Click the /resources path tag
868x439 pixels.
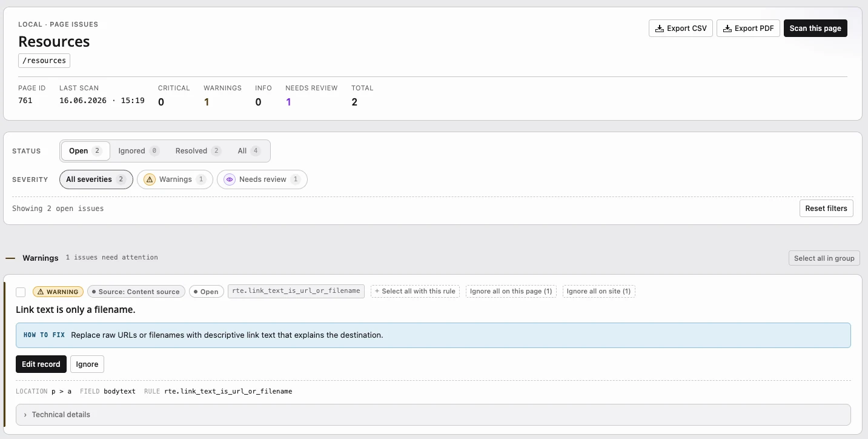(x=44, y=61)
